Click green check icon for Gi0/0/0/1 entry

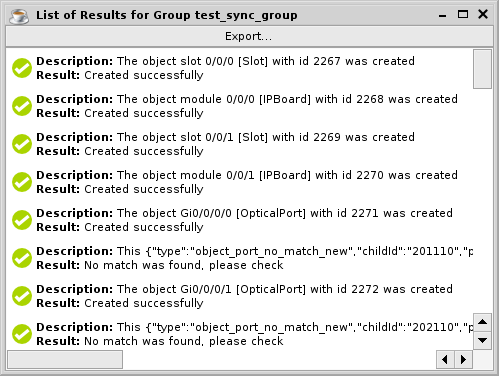(22, 296)
